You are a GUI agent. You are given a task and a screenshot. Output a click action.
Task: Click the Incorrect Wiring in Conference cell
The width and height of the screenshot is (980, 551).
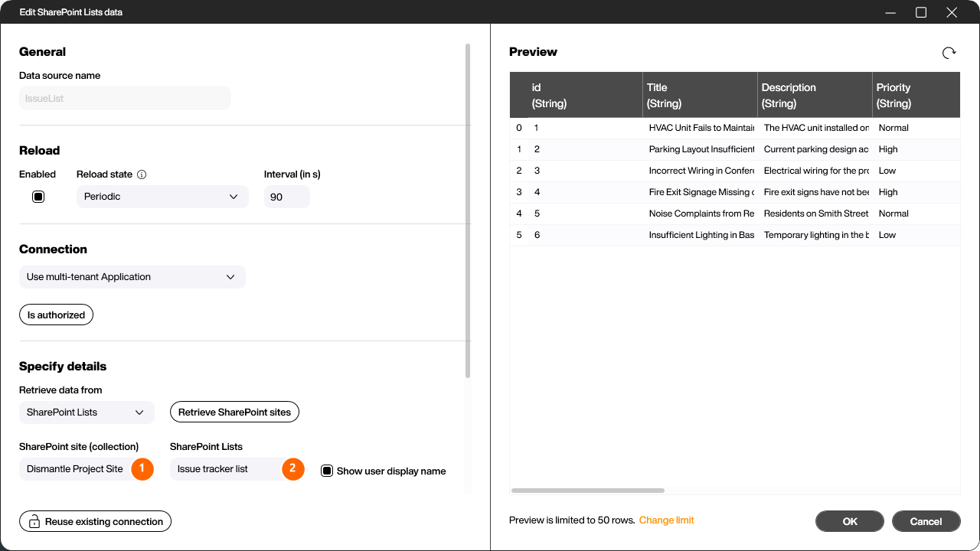click(700, 171)
